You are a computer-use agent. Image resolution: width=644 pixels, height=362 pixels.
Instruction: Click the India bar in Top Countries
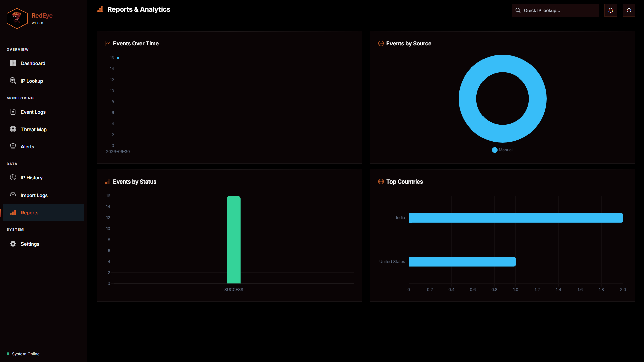515,218
